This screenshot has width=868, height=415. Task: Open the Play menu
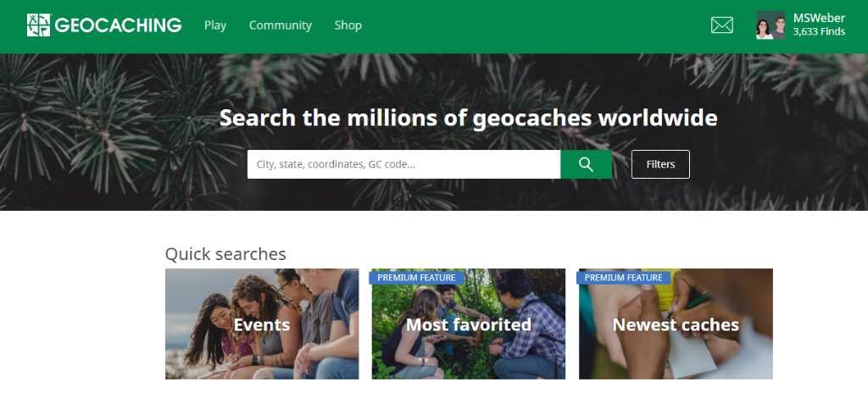(x=215, y=25)
